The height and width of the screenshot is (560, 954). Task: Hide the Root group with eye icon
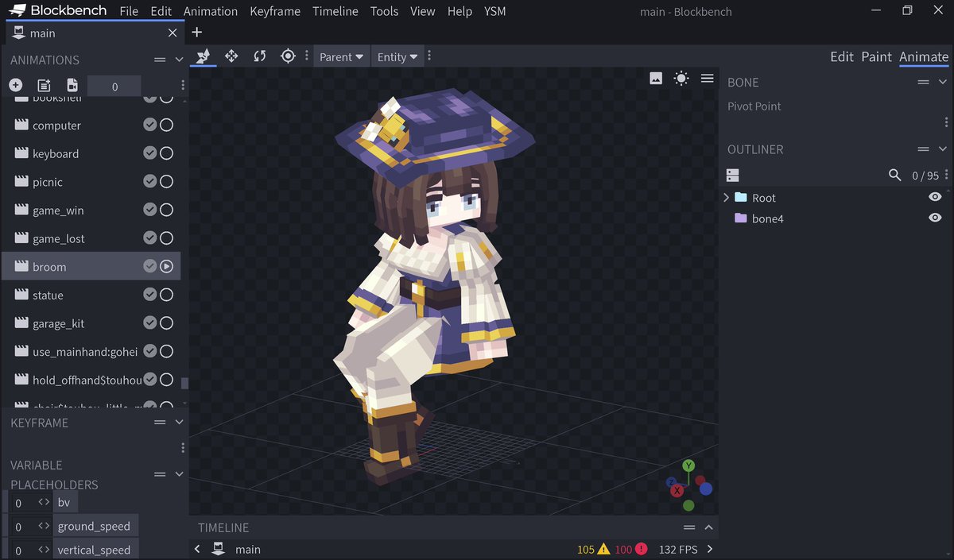(935, 197)
